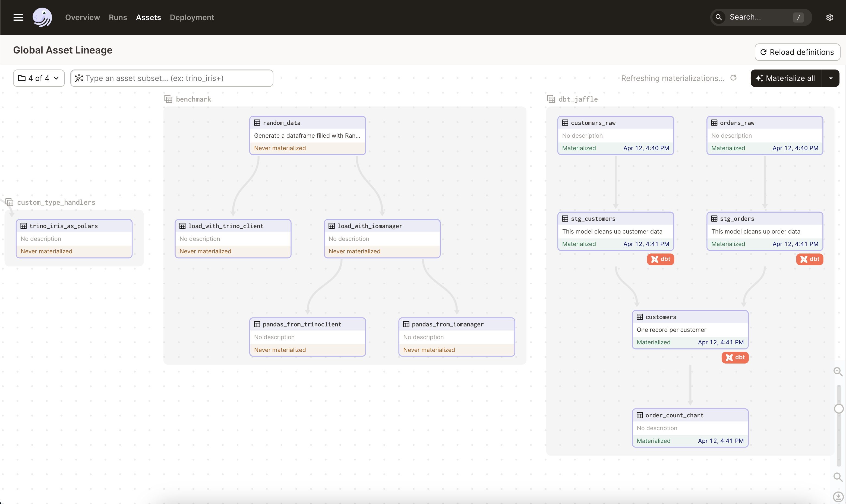Viewport: 846px width, 504px height.
Task: Click table icon on stg_orders node
Action: coord(715,218)
